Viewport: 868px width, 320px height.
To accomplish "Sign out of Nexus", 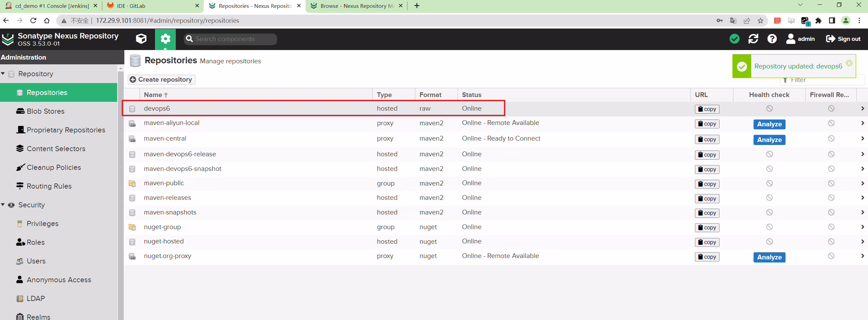I will (843, 39).
